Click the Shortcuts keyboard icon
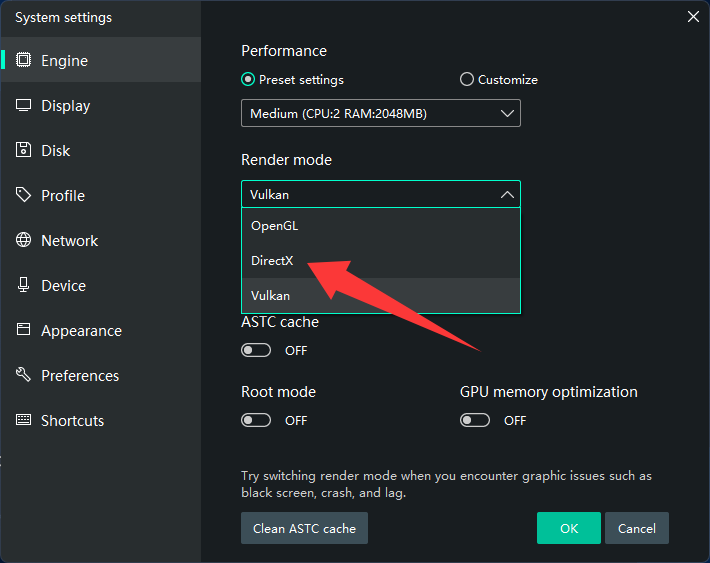The width and height of the screenshot is (710, 563). 24,420
